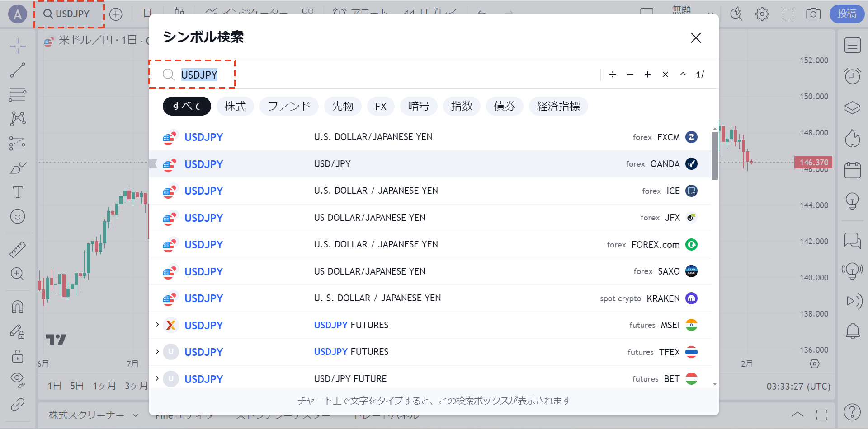The height and width of the screenshot is (429, 868).
Task: Select the Text annotation tool
Action: (18, 192)
